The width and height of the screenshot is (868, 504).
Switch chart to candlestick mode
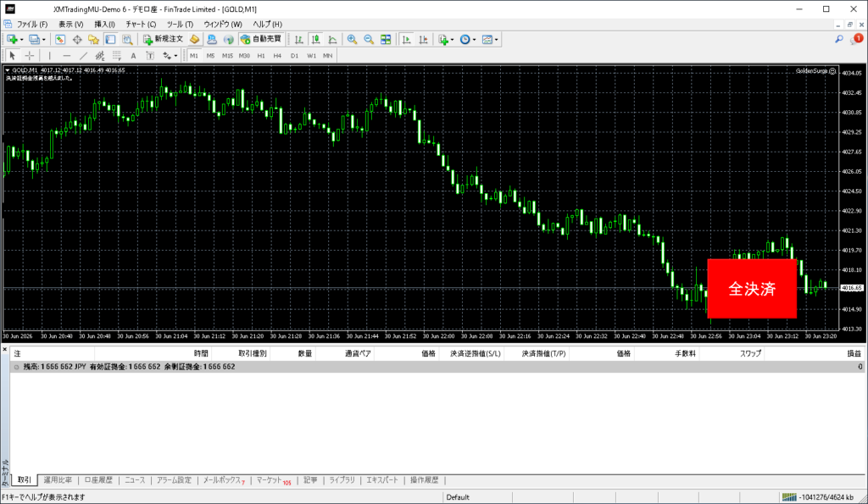point(315,39)
